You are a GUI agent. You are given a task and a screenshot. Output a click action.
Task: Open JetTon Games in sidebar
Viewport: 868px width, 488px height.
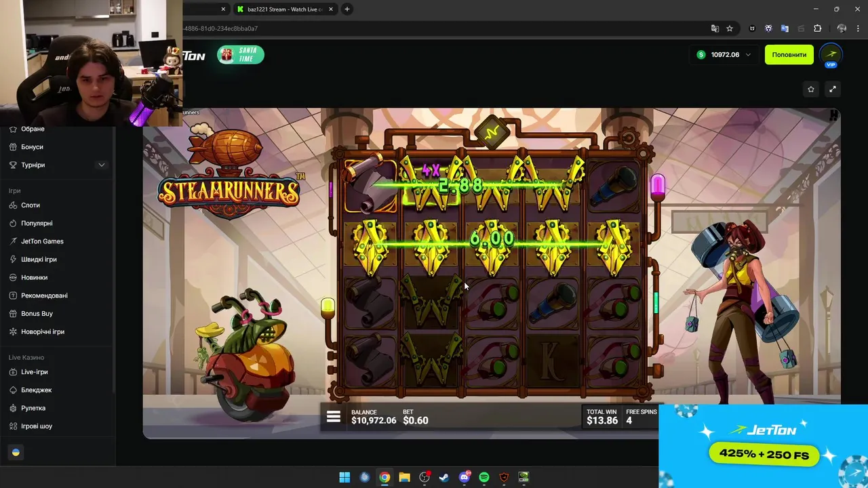point(42,241)
